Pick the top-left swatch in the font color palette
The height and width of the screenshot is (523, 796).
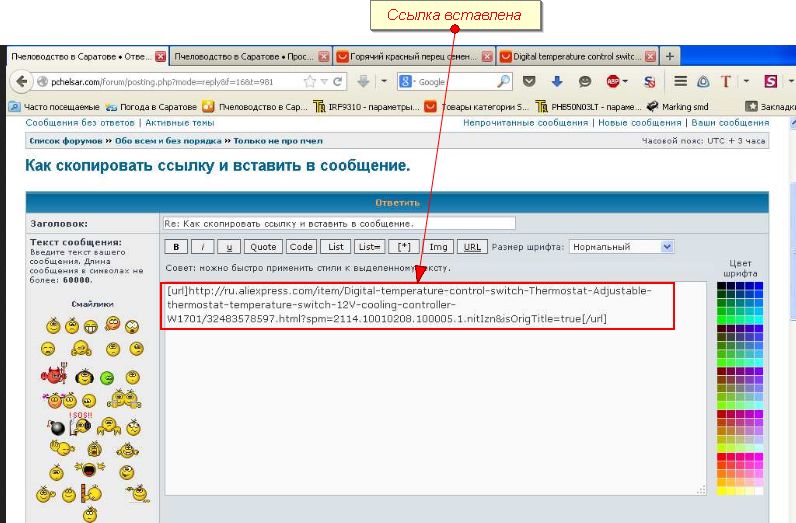722,289
